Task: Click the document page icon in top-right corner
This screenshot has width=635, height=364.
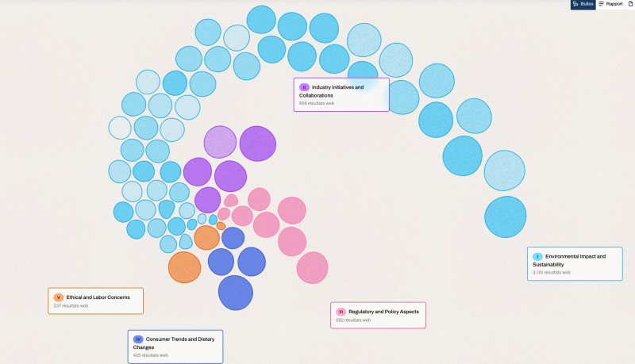Action: coord(630,5)
